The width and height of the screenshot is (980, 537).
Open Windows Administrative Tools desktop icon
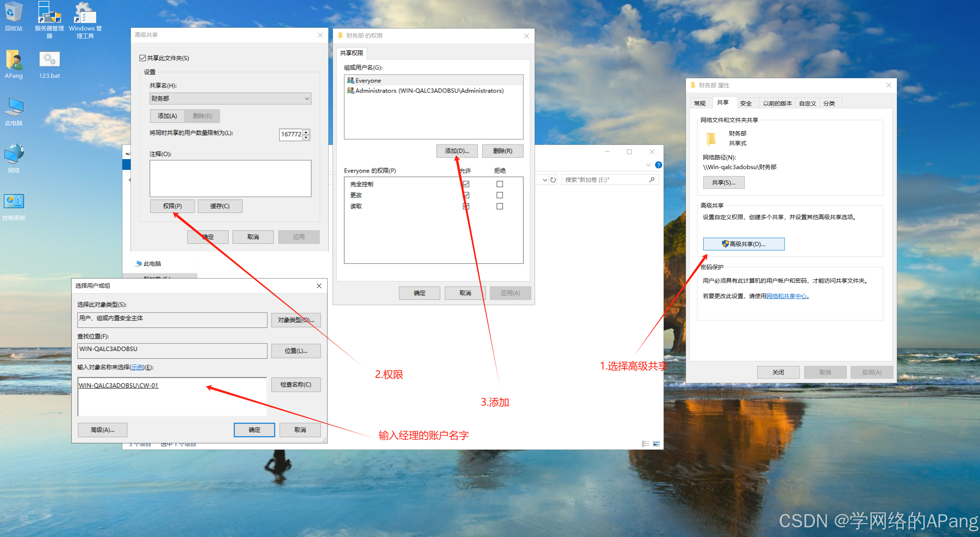(x=85, y=16)
